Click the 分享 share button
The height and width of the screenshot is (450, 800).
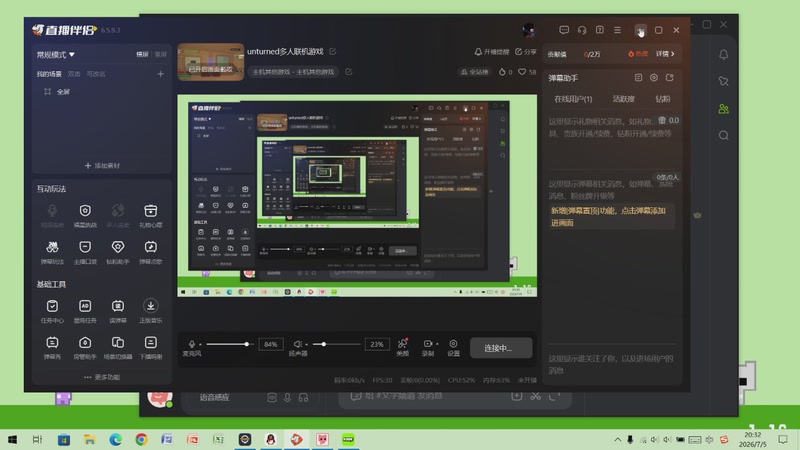click(x=526, y=52)
